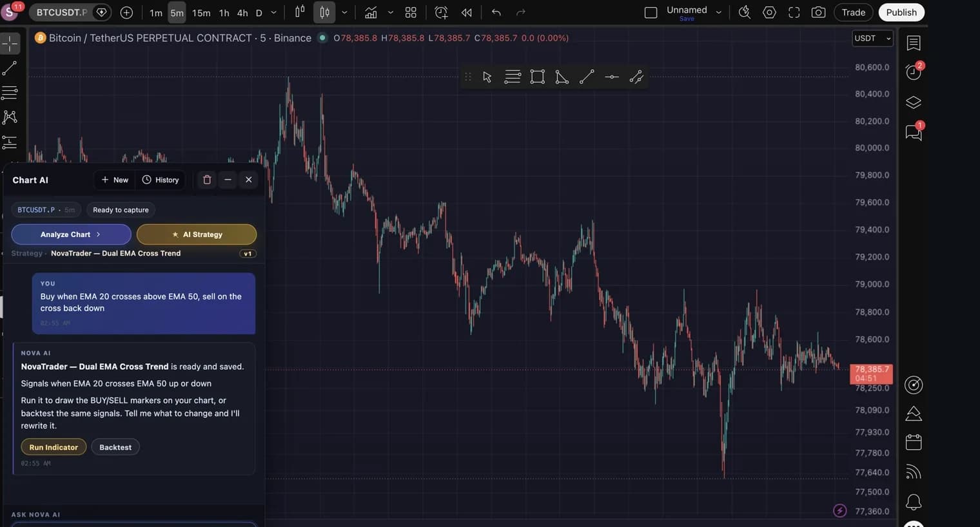Switch to the D daily timeframe
This screenshot has width=980, height=527.
[x=259, y=13]
